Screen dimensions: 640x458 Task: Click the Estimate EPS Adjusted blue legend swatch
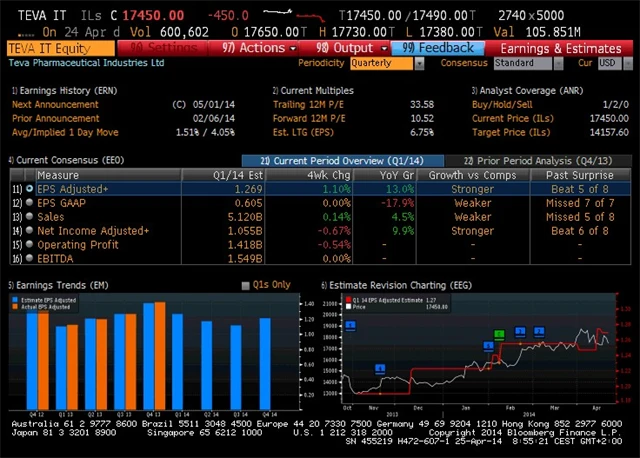pyautogui.click(x=12, y=299)
